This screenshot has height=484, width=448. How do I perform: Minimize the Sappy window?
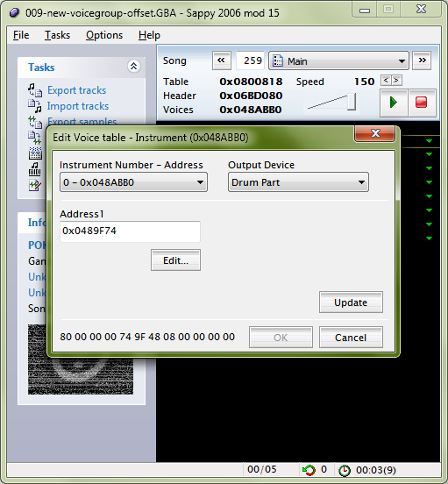click(x=365, y=11)
